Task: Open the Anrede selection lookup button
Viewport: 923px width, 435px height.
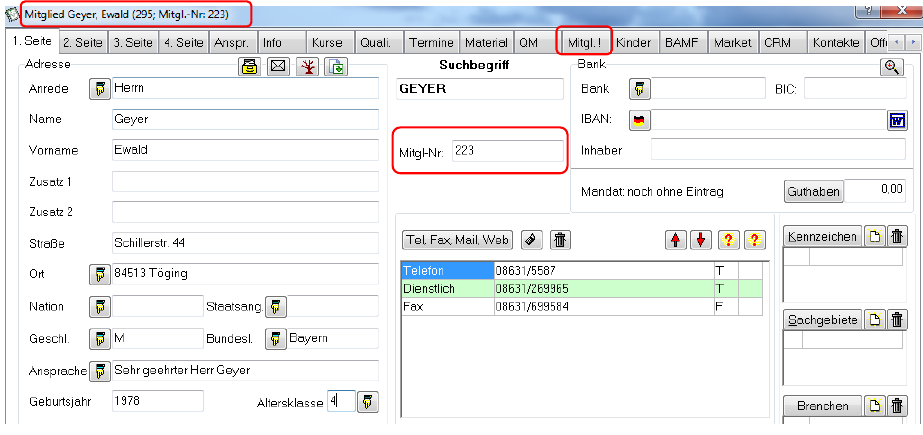Action: 99,89
